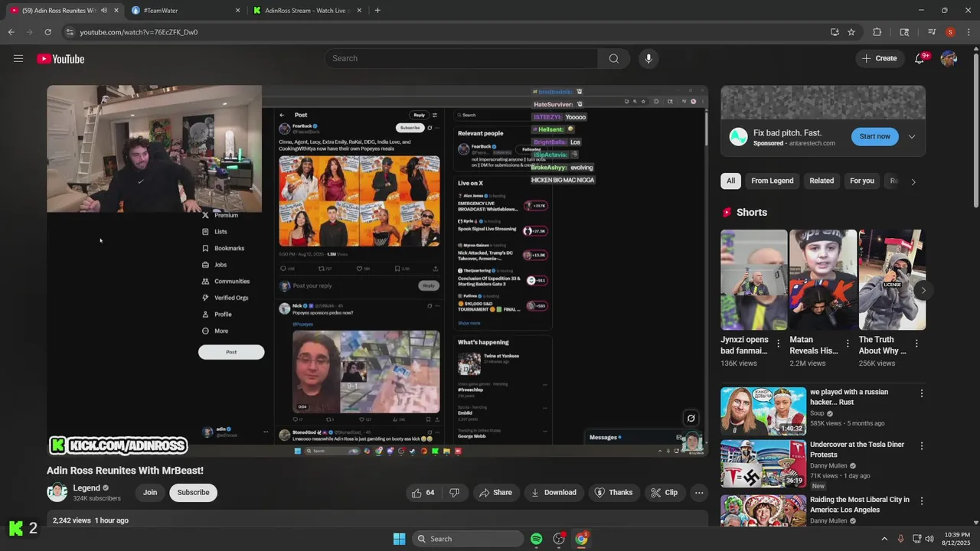The height and width of the screenshot is (551, 980).
Task: Click the page vertical scrollbar
Action: (975, 130)
